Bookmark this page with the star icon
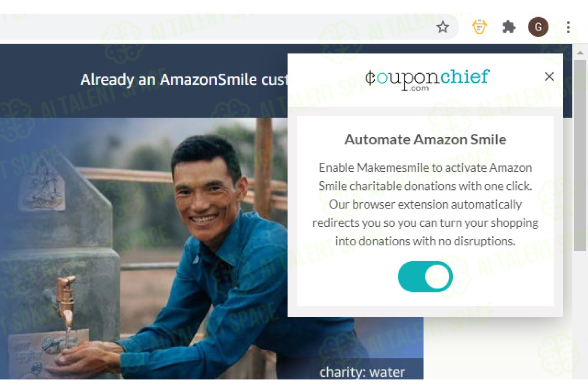The width and height of the screenshot is (588, 392). (x=443, y=27)
